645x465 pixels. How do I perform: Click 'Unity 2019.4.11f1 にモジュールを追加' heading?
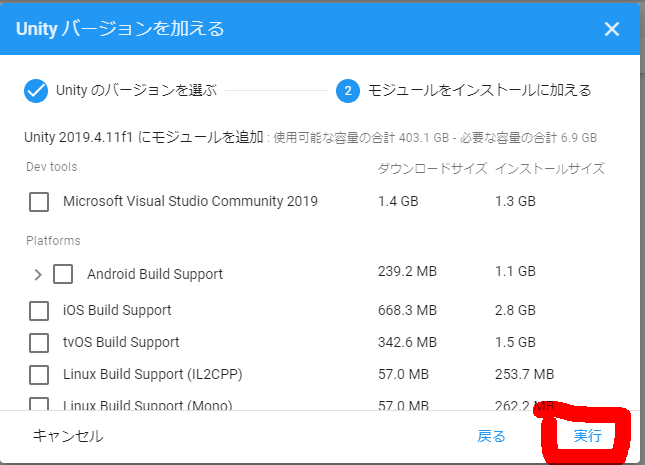pos(144,137)
